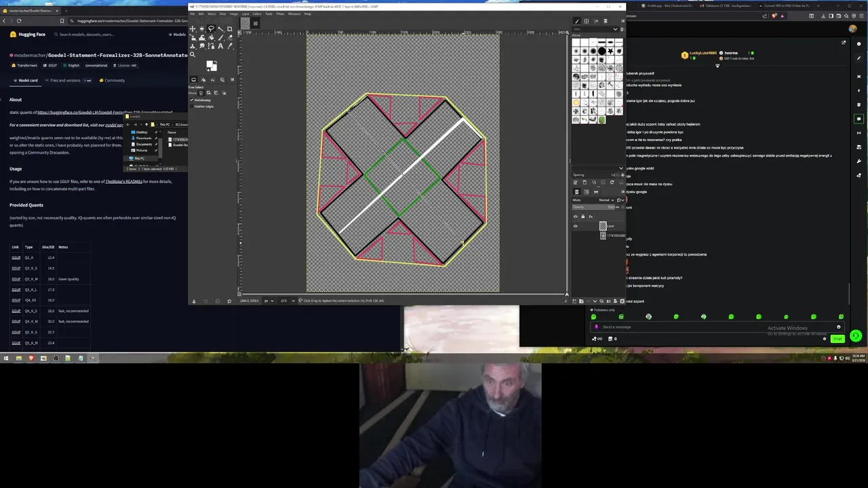Viewport: 868px width, 488px height.
Task: Switch to the Undo History tab
Action: tap(213, 79)
